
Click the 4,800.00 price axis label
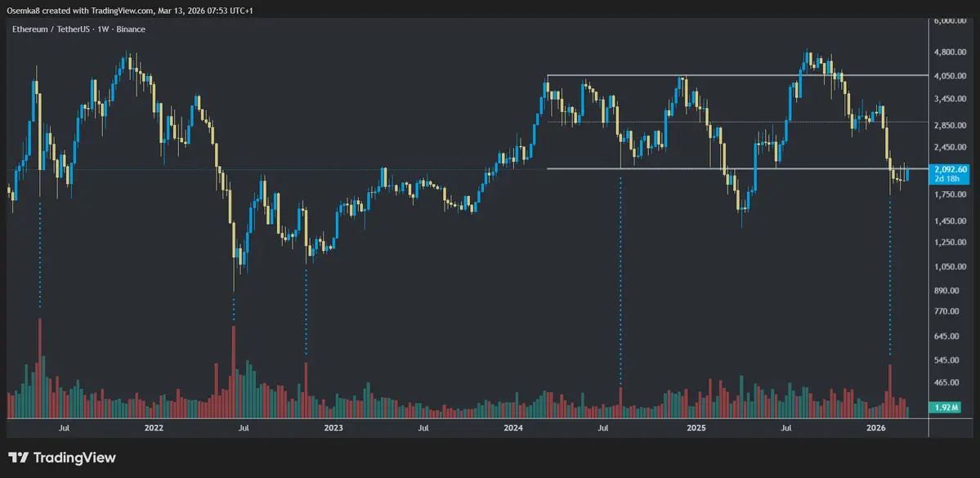(951, 51)
